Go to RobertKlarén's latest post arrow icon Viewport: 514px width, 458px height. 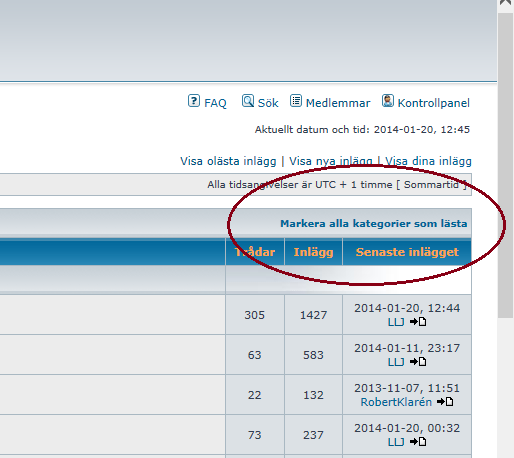445,402
